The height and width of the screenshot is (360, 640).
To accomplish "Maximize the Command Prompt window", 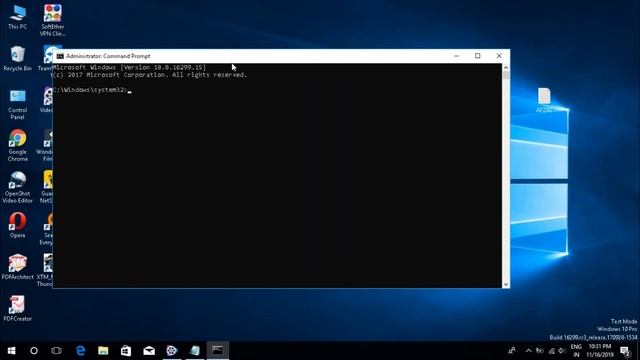I will (x=478, y=56).
